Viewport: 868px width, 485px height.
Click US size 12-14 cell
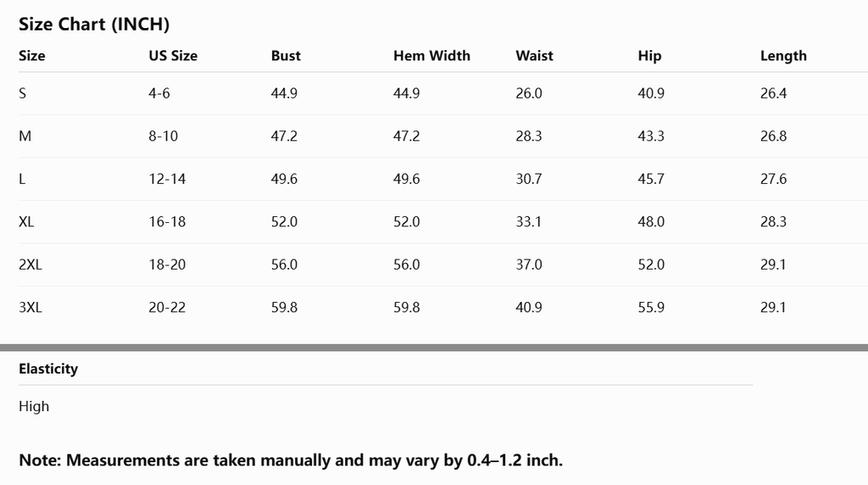[x=167, y=179]
